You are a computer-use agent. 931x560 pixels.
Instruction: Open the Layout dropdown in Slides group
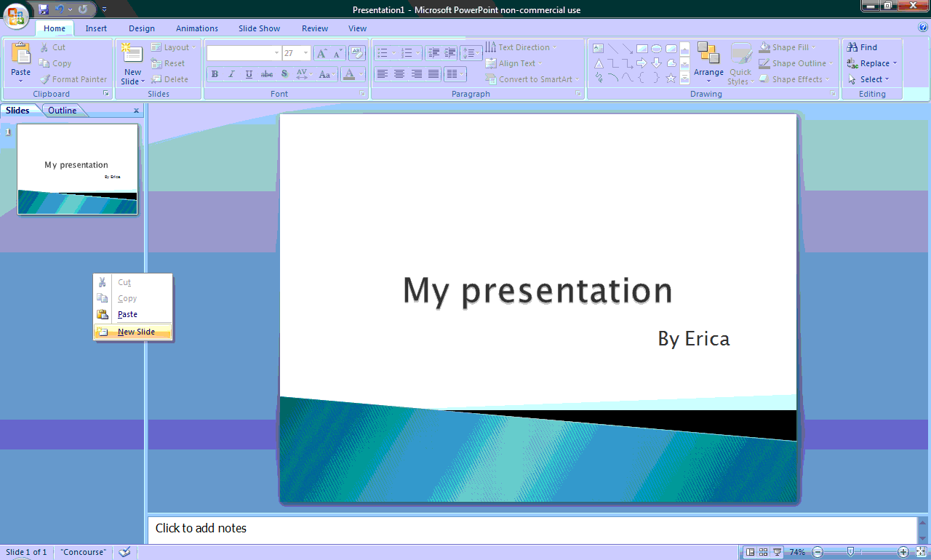tap(175, 47)
